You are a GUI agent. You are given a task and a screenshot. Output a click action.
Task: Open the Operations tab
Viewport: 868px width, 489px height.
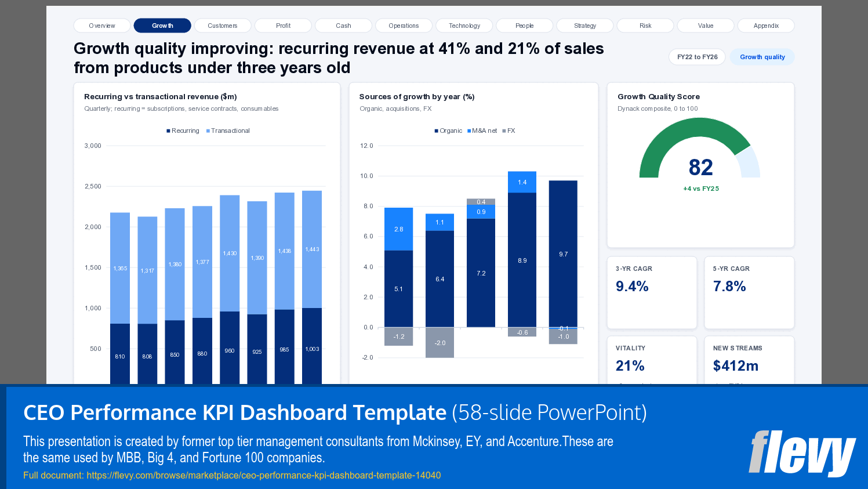click(x=404, y=26)
